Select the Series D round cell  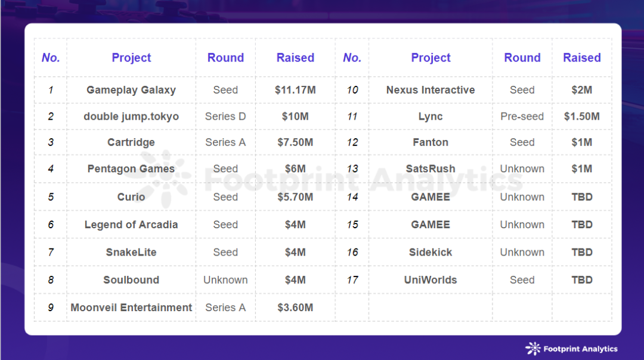pos(225,116)
